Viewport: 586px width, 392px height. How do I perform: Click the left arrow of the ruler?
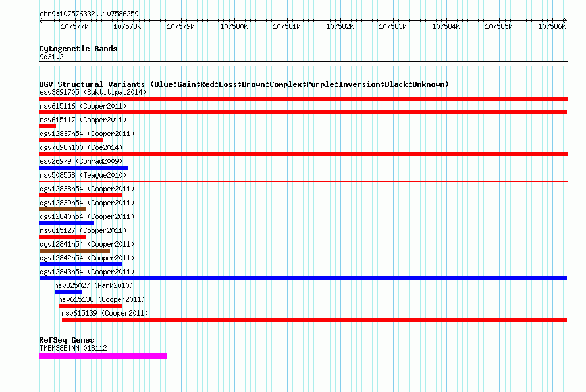41,21
